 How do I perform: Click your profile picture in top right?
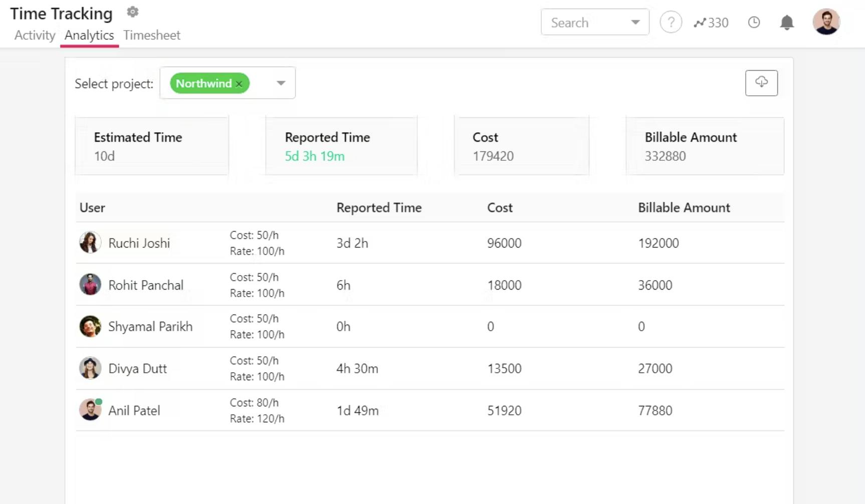(x=826, y=22)
